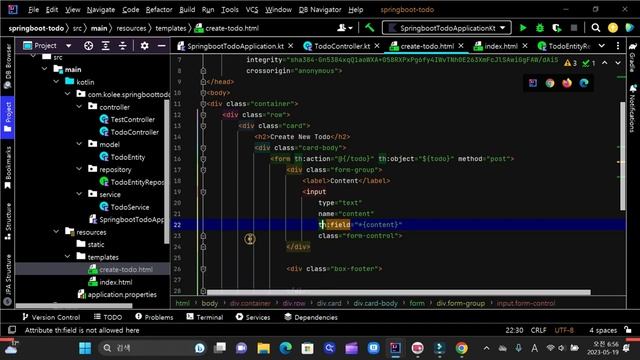The width and height of the screenshot is (640, 360).
Task: Open the Structure side panel
Action: (7, 222)
